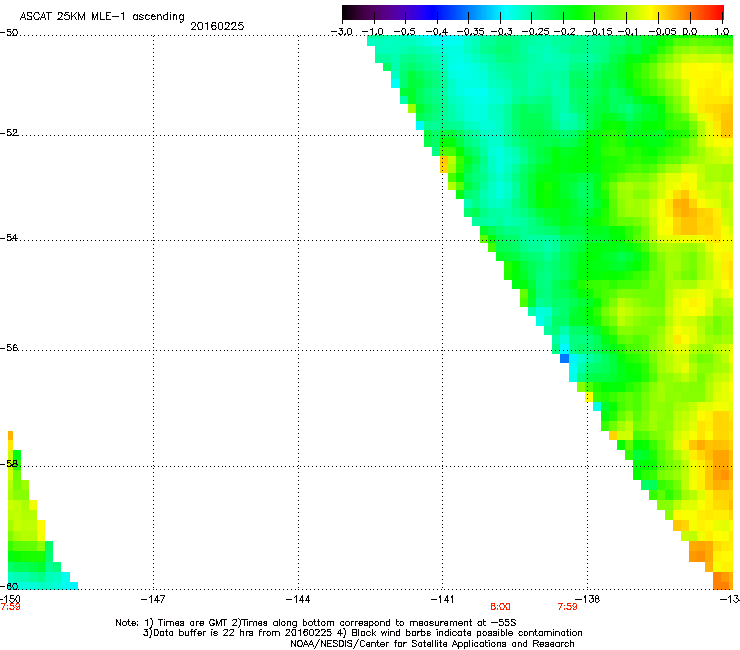Click the "-0.35" color scale label
This screenshot has height=650, width=740.
click(x=471, y=32)
